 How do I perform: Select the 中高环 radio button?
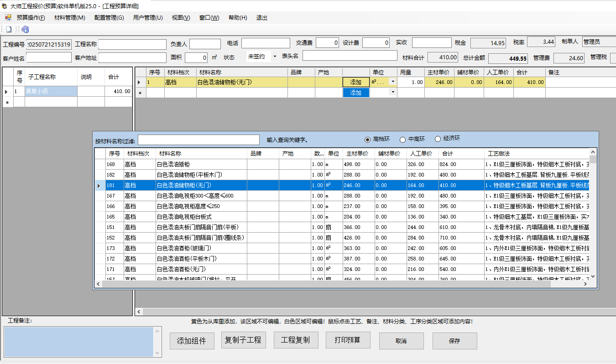pos(402,139)
